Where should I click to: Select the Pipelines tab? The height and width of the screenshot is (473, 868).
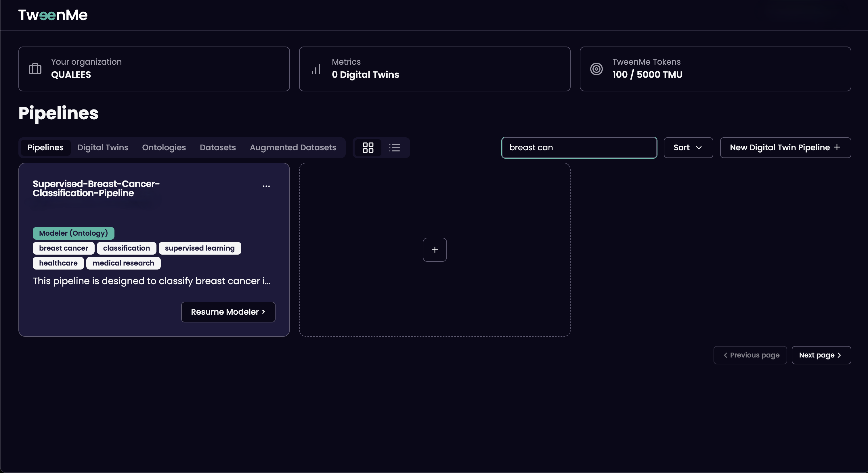(x=45, y=147)
